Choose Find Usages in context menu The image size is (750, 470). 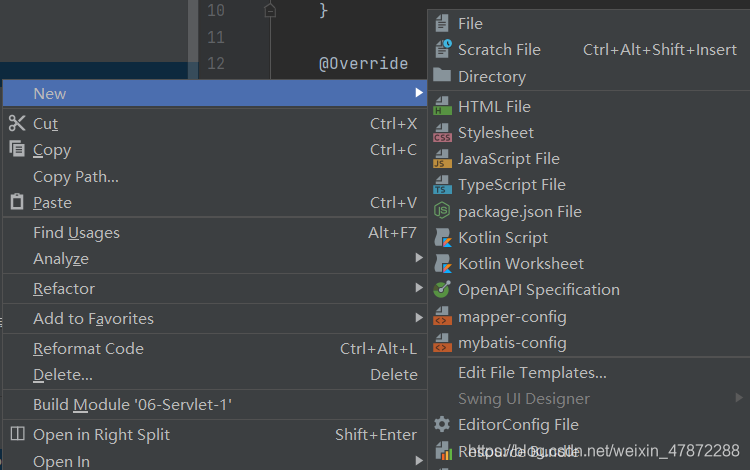215,233
